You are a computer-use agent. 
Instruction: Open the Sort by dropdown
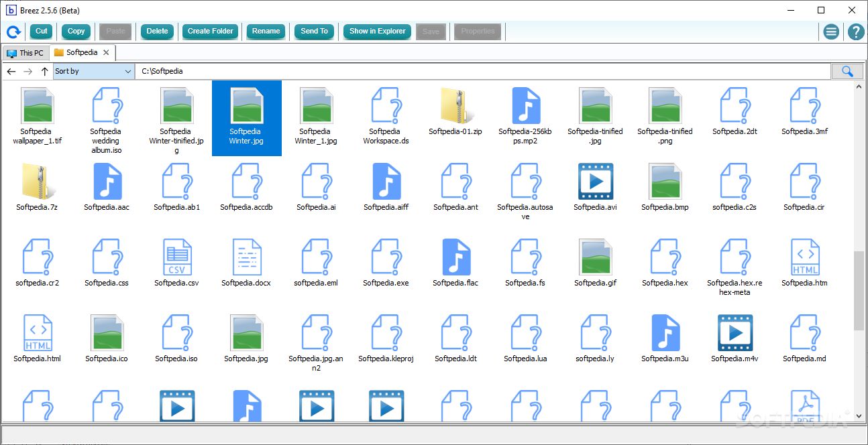[x=94, y=71]
